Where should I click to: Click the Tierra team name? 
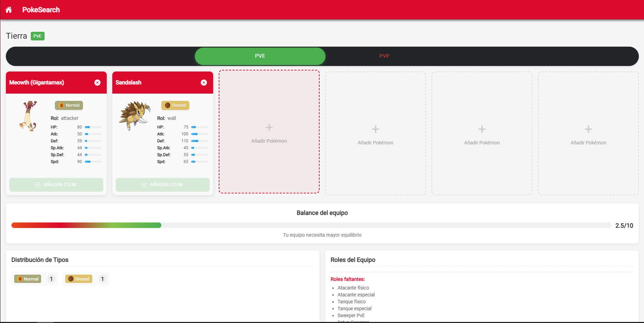[17, 36]
